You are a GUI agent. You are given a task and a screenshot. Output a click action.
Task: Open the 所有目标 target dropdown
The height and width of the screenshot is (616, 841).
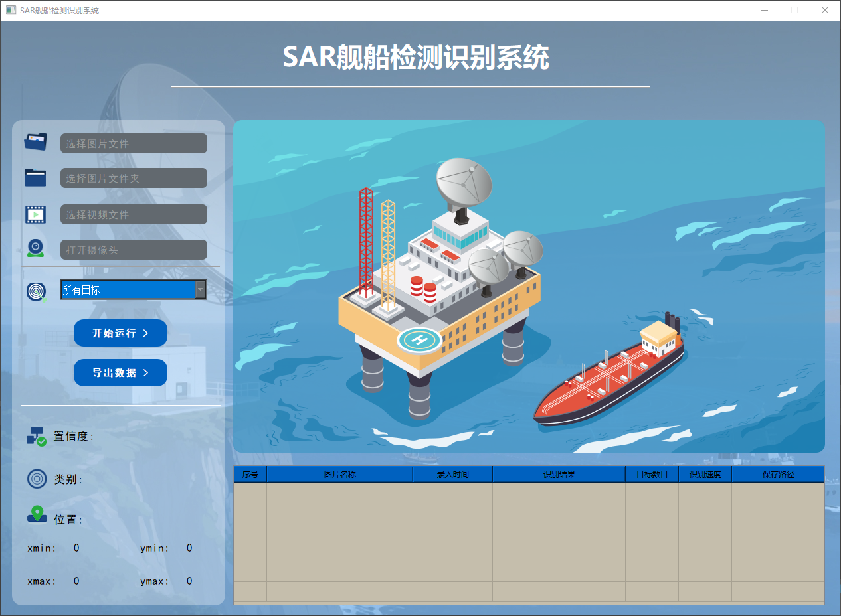[x=134, y=289]
